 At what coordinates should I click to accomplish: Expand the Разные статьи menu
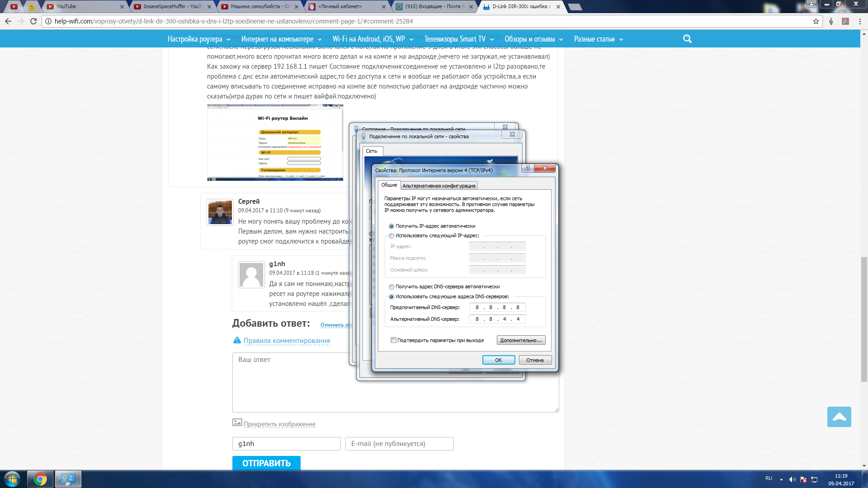(599, 39)
